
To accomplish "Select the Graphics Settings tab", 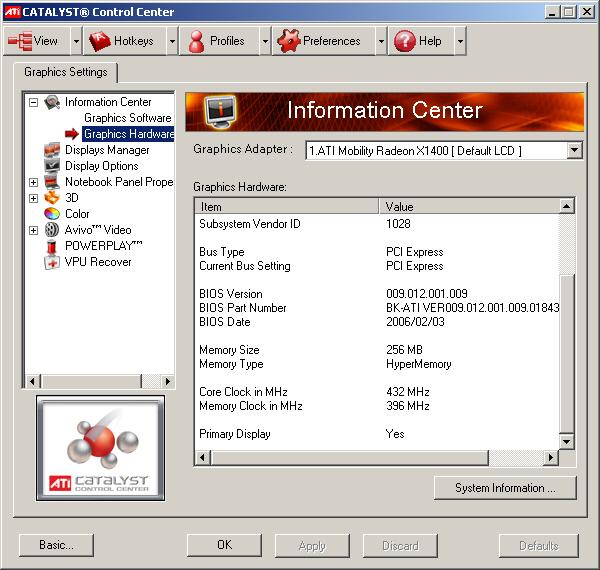I will [65, 72].
